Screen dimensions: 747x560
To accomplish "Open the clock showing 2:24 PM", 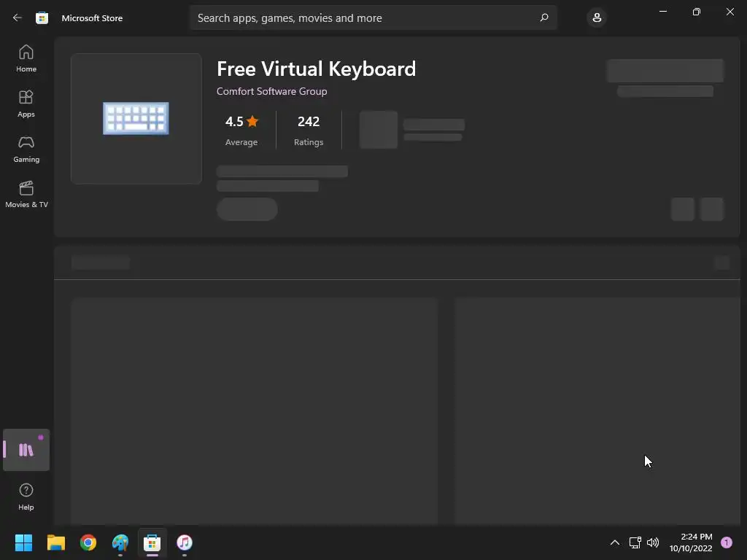I will [691, 542].
